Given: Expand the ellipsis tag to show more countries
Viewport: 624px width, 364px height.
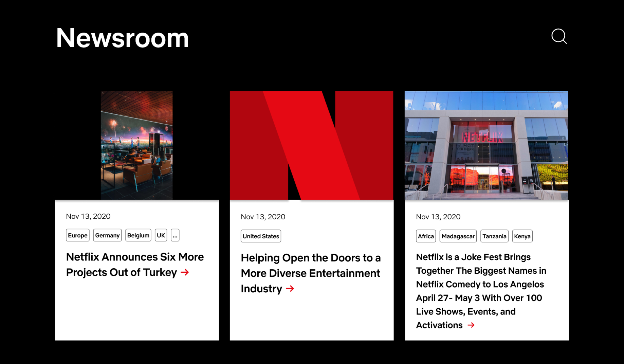Looking at the screenshot, I should coord(175,235).
